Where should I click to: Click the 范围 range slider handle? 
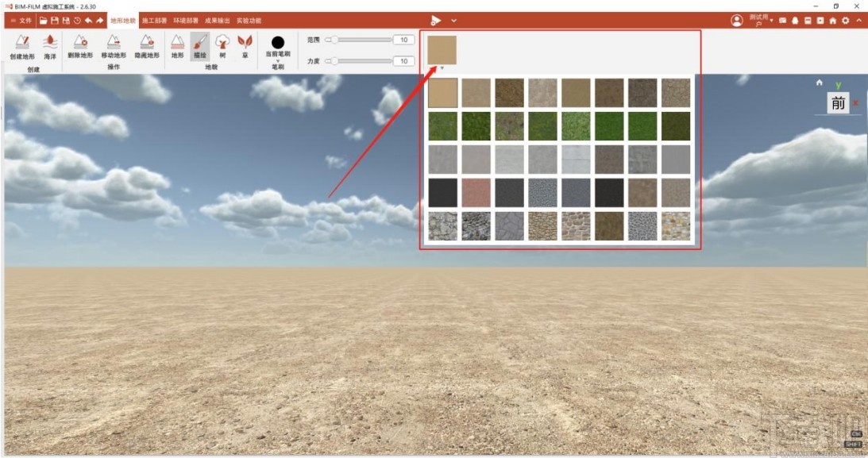335,40
